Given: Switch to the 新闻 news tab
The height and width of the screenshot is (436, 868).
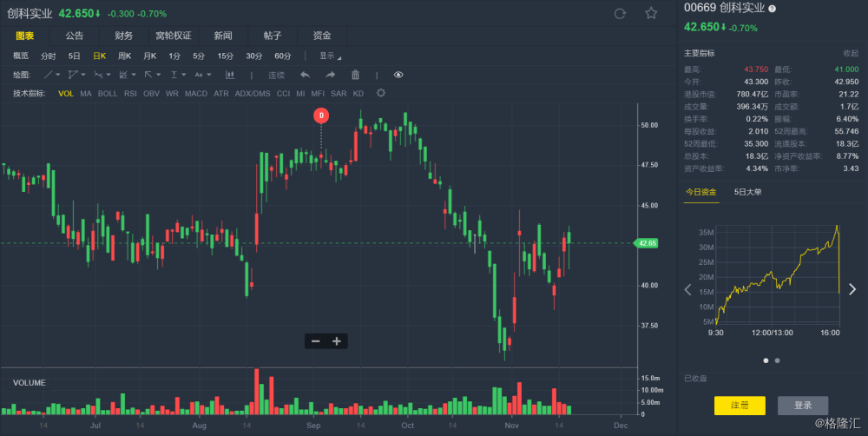Looking at the screenshot, I should (223, 36).
